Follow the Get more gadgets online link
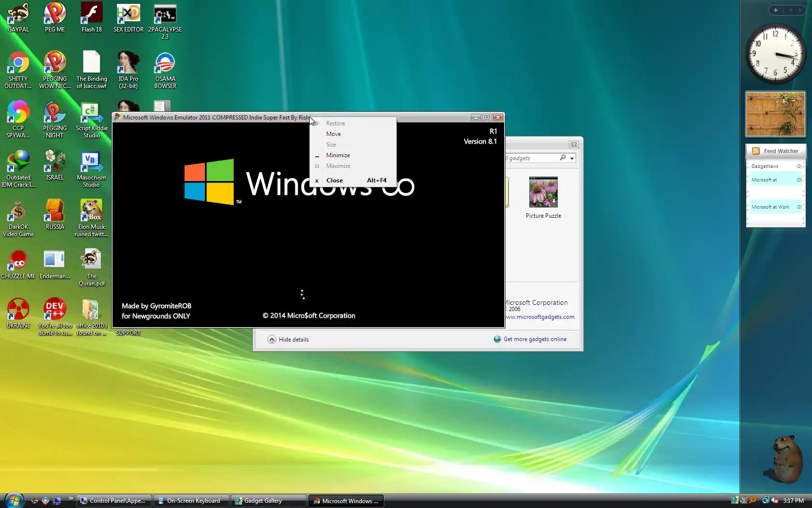Image resolution: width=812 pixels, height=508 pixels. point(535,339)
